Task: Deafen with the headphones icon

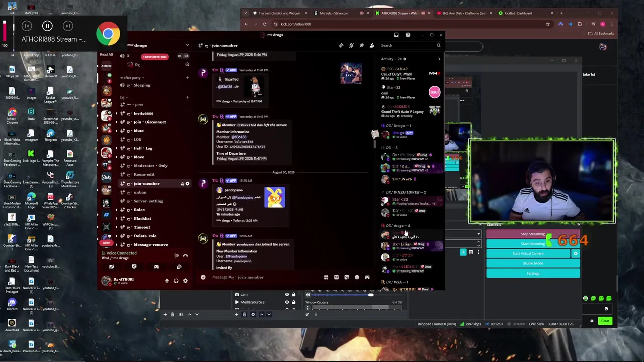Action: click(x=176, y=281)
